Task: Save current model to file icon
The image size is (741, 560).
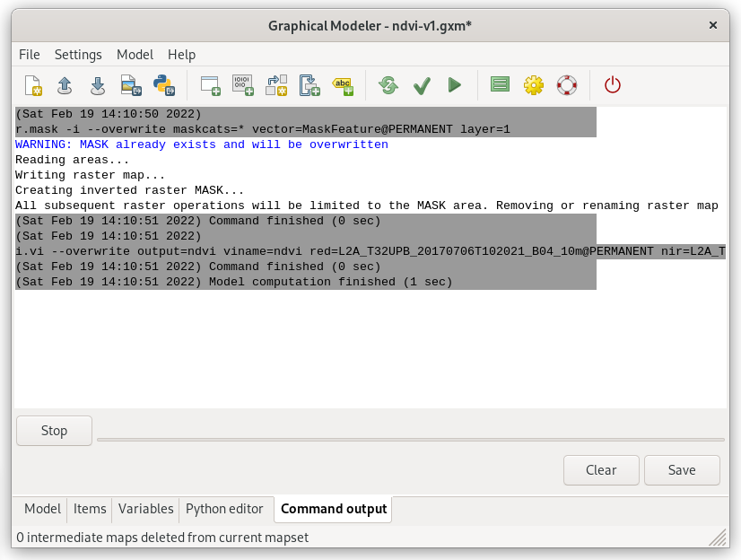Action: (x=98, y=85)
